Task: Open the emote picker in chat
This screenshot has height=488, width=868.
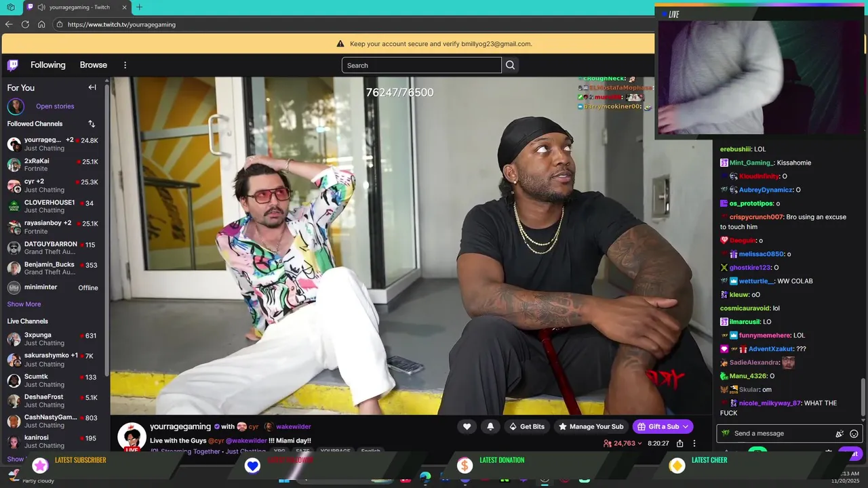Action: click(854, 434)
